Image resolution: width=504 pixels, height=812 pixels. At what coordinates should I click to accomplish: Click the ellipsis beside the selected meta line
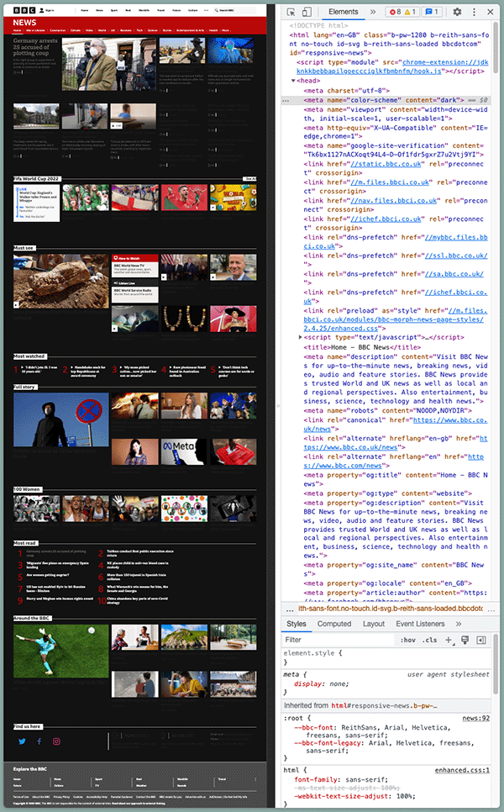(285, 101)
